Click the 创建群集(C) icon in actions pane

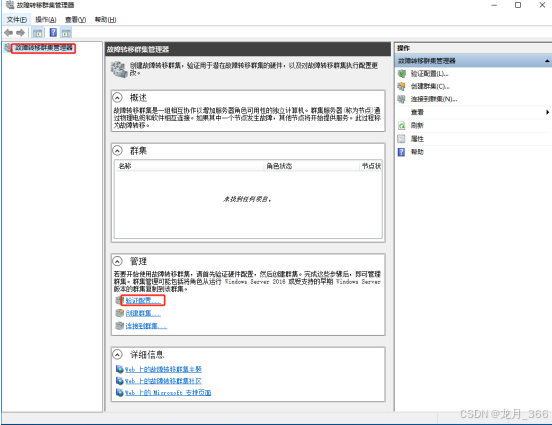tap(401, 86)
